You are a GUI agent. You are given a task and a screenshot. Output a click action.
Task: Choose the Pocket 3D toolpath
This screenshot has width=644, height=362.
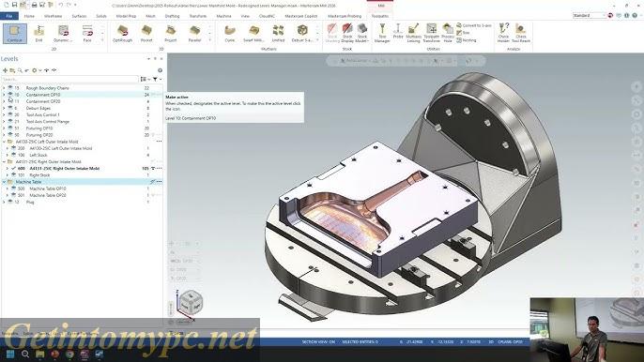coord(146,34)
